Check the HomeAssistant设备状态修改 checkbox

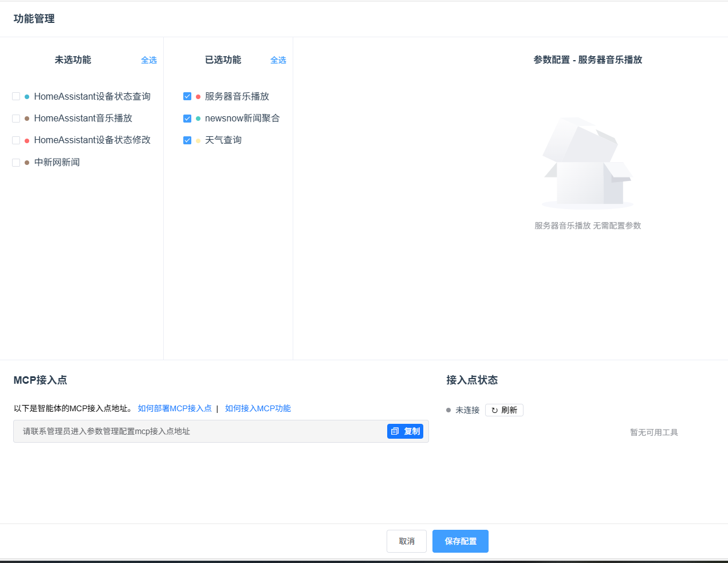click(16, 140)
